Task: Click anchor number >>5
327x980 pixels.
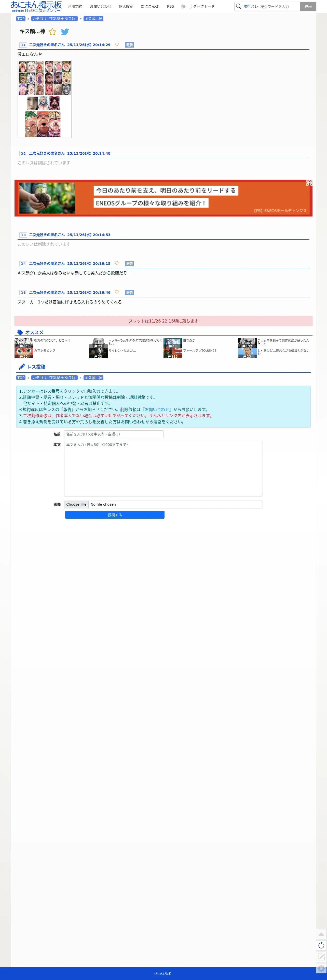Action: pyautogui.click(x=23, y=292)
